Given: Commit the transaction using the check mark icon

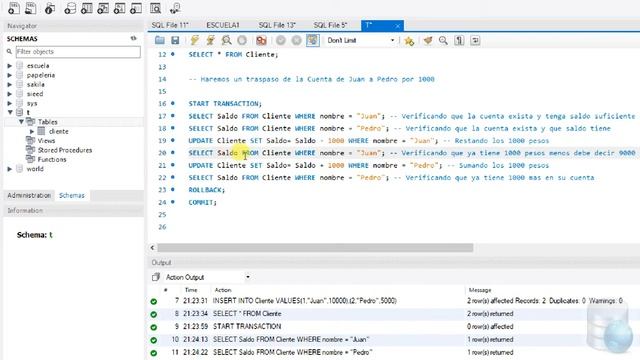Looking at the screenshot, I should click(281, 40).
